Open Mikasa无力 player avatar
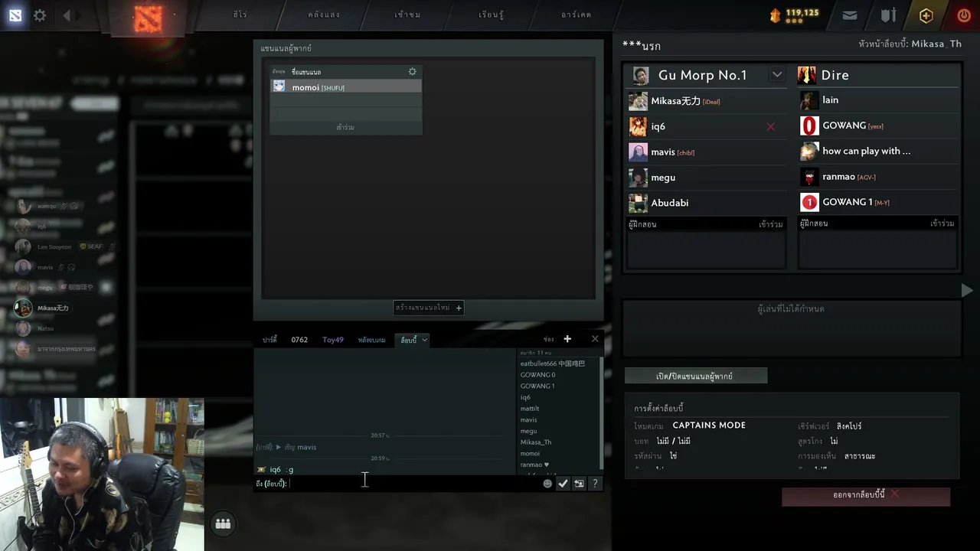The image size is (980, 551). click(x=638, y=101)
